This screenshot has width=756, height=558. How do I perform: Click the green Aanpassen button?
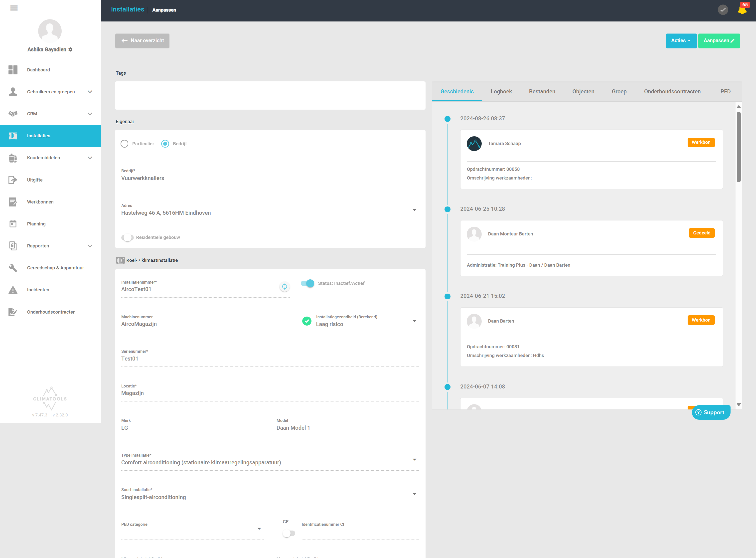(x=719, y=41)
